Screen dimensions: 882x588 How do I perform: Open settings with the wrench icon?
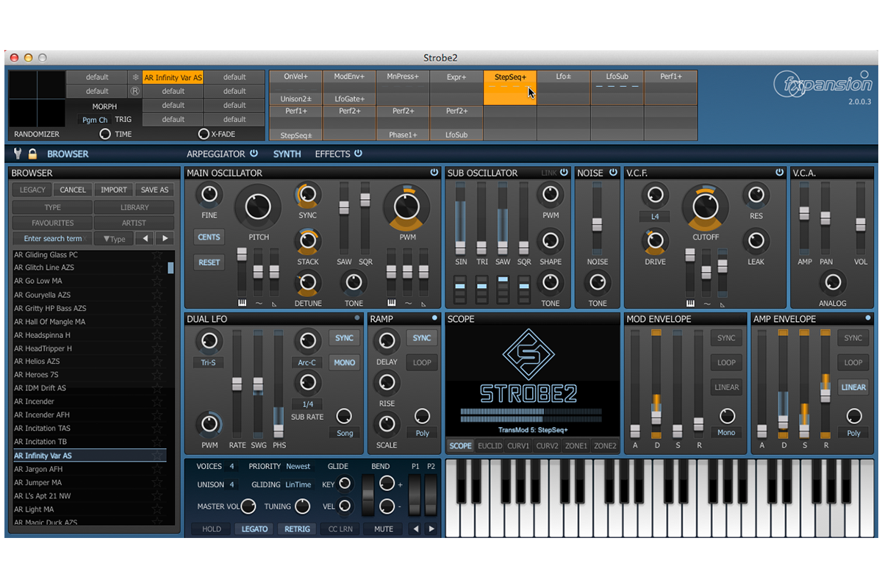[x=18, y=154]
